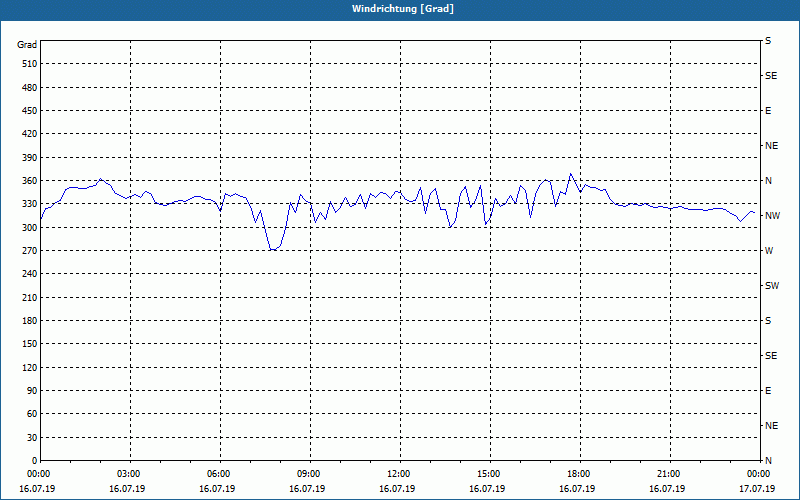Click the 15:00 time label
This screenshot has height=500, width=800.
tap(489, 474)
